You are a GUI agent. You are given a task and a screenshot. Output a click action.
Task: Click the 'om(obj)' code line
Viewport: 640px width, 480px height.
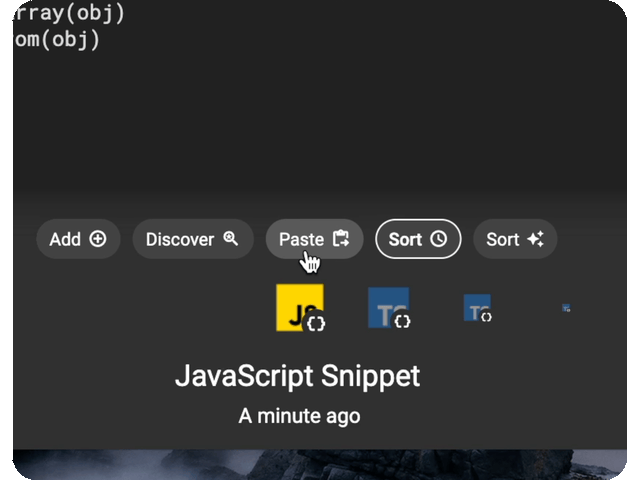[x=57, y=40]
